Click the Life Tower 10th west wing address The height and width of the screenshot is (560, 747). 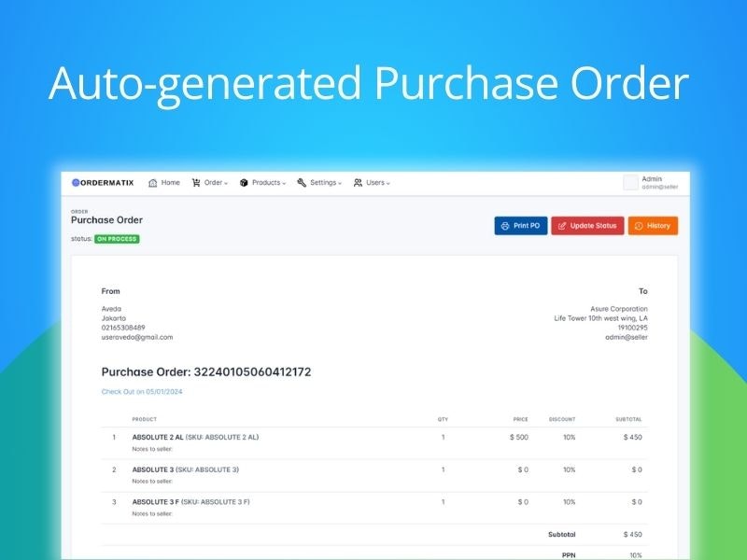(600, 318)
